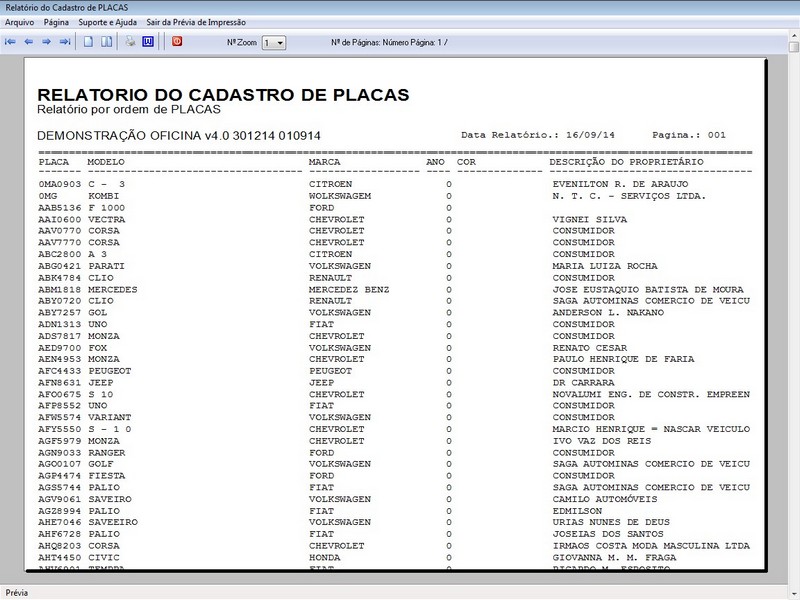The image size is (800, 600).
Task: Go to the previous page arrow
Action: click(29, 42)
